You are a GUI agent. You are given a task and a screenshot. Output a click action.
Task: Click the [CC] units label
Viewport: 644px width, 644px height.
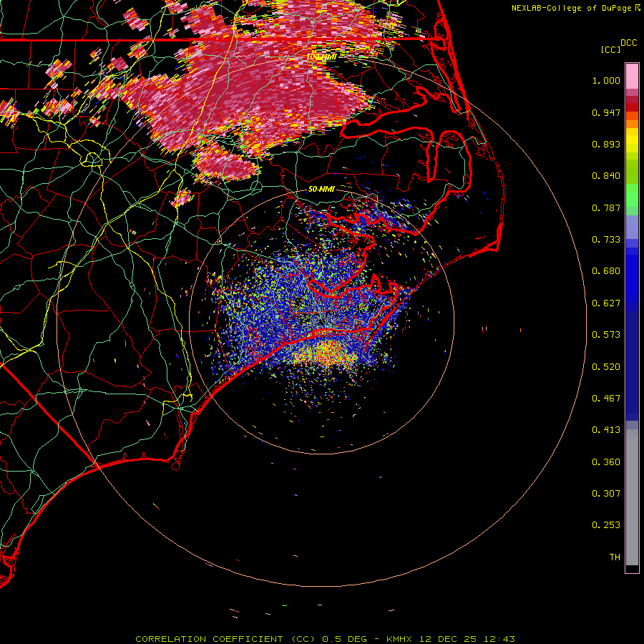click(x=610, y=49)
